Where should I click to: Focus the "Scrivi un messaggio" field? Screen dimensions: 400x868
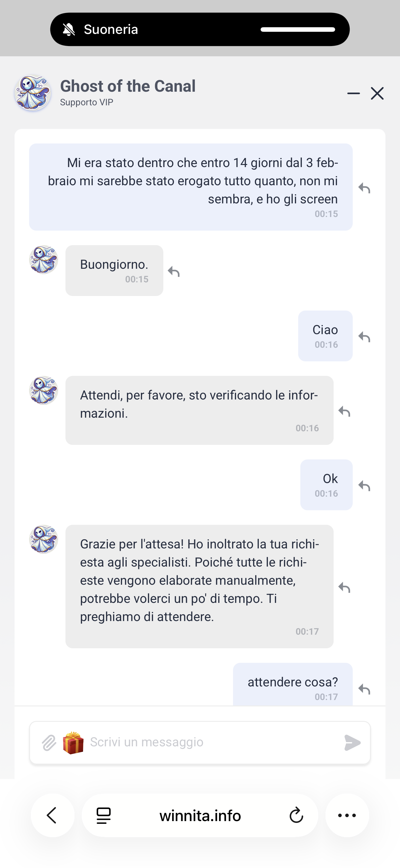pyautogui.click(x=212, y=742)
